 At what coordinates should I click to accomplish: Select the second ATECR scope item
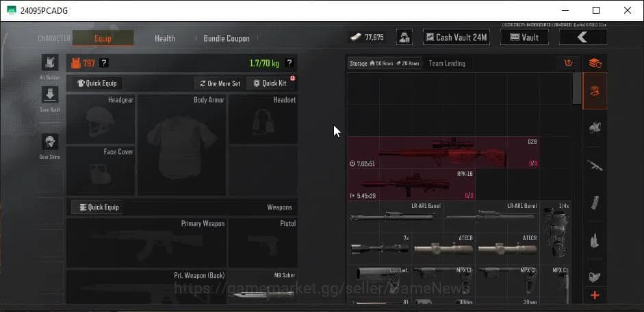coord(507,248)
